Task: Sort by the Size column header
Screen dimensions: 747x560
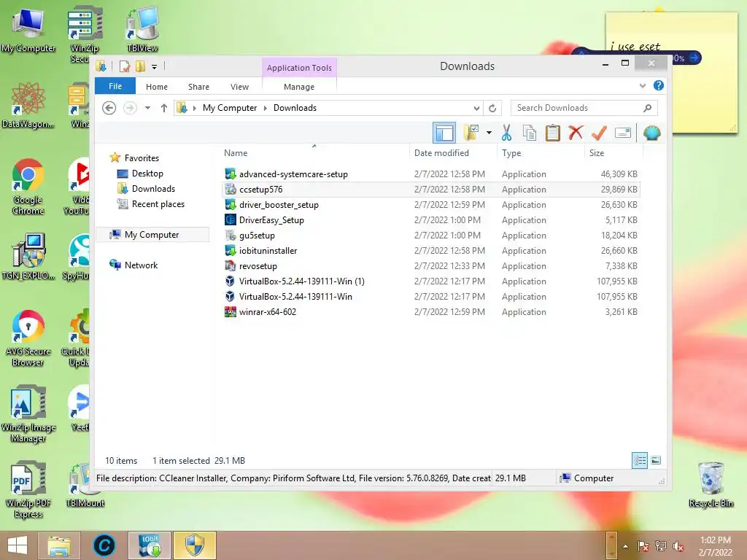Action: [x=614, y=153]
